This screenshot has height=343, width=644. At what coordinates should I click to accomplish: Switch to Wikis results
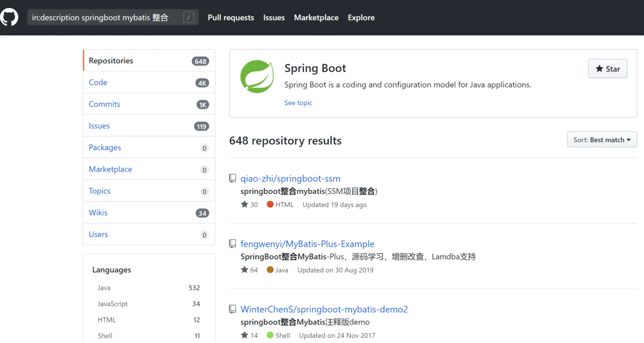tap(98, 213)
